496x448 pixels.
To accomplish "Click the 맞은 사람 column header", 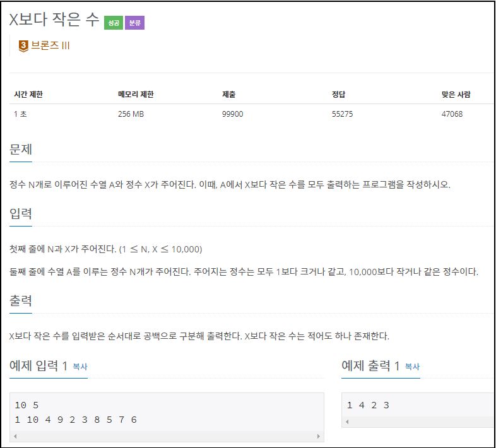I will pos(456,94).
